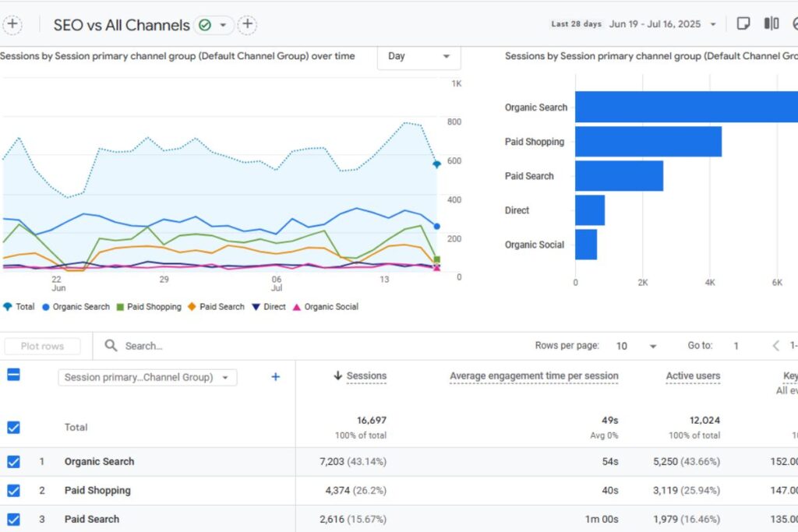Click the plus icon left of report title
The image size is (798, 532).
click(x=13, y=24)
